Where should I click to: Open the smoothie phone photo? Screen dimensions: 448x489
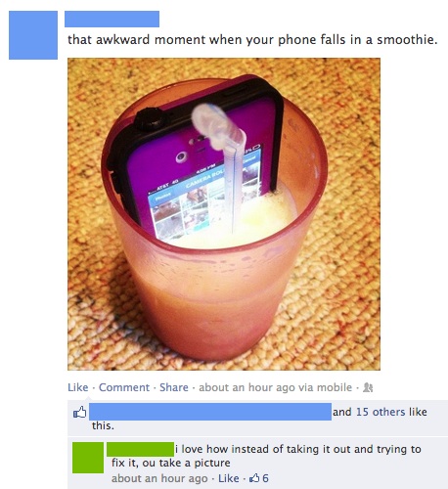pos(224,214)
